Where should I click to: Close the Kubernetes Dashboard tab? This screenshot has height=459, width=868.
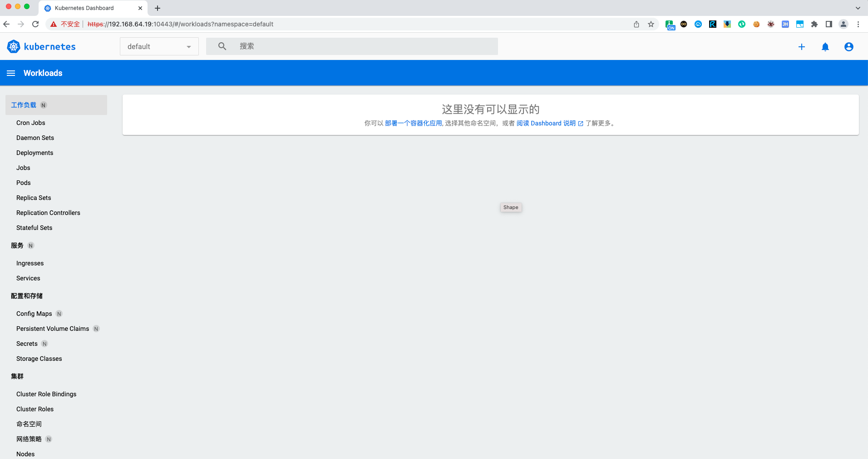[x=140, y=8]
